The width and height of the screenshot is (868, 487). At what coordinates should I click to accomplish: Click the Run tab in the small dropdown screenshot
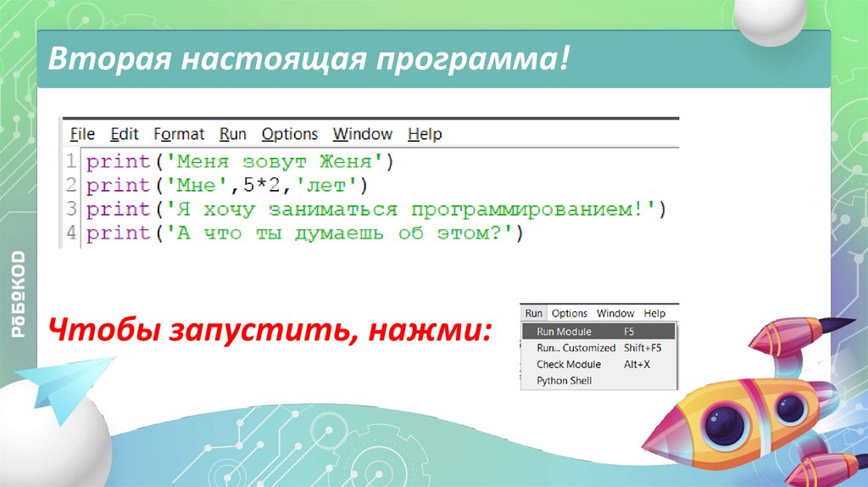pos(534,313)
